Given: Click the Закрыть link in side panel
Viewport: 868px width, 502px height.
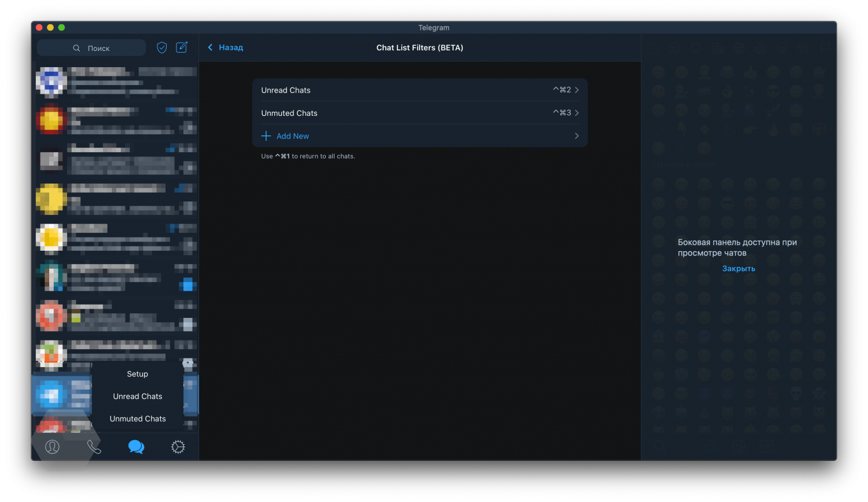Looking at the screenshot, I should tap(738, 269).
